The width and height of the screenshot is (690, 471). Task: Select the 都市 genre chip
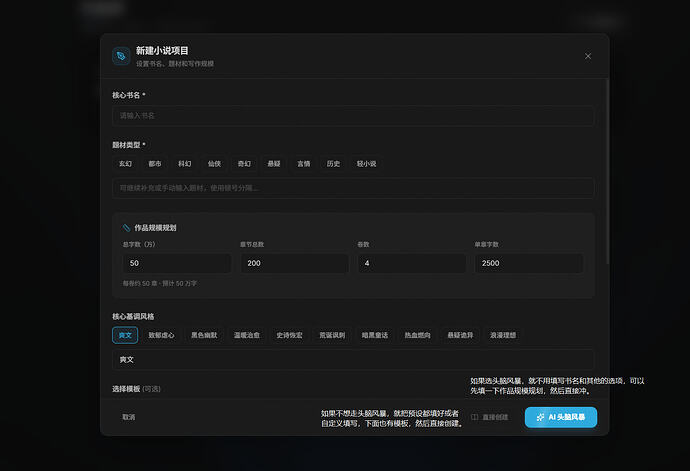155,164
